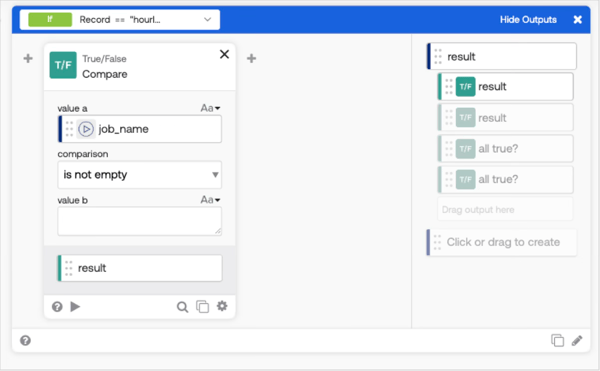Close the If panel with white X
The width and height of the screenshot is (600, 371).
(x=577, y=20)
